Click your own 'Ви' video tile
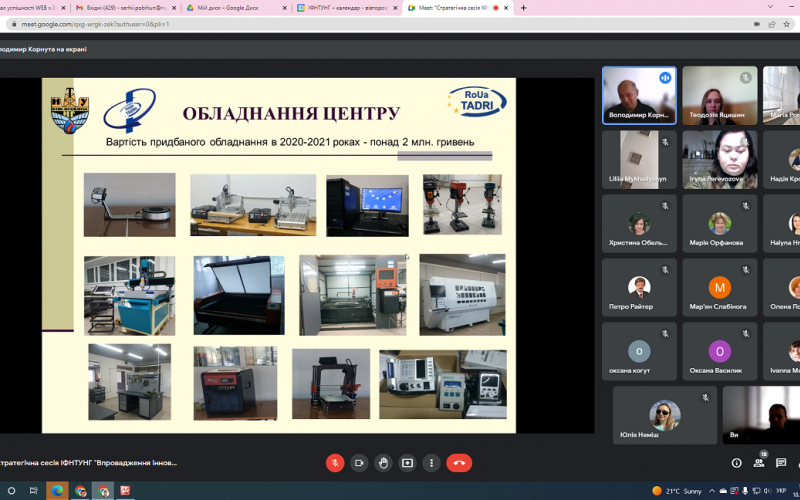Screen dimensions: 800x500 pyautogui.click(x=761, y=415)
